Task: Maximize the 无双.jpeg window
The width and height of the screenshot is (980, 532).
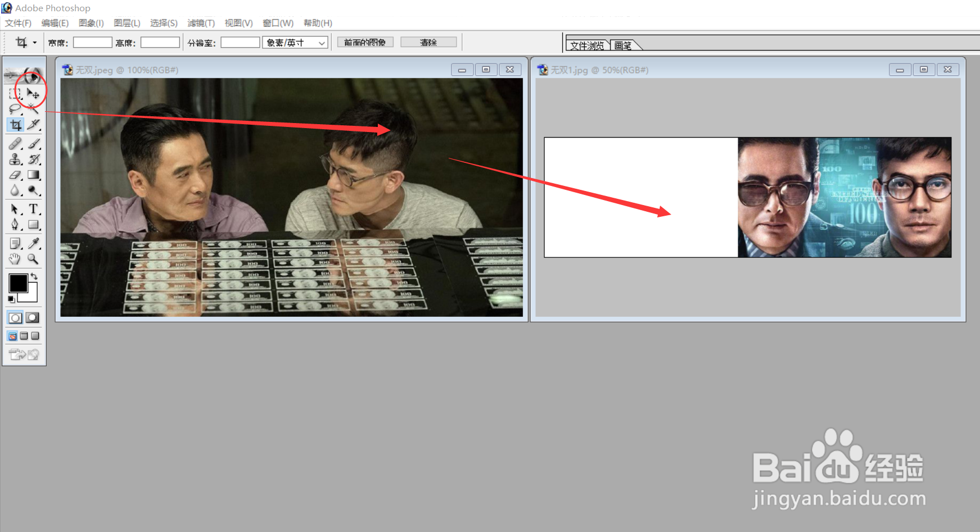Action: tap(486, 70)
